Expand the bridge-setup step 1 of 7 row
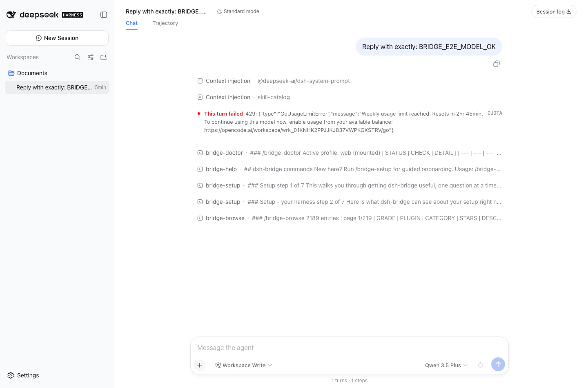The height and width of the screenshot is (388, 588). coord(350,185)
